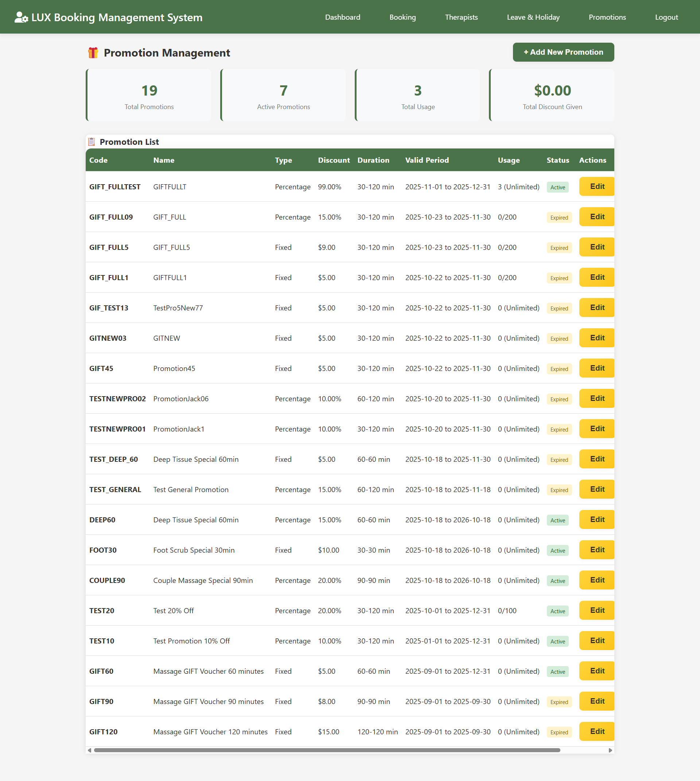Click the user account icon in the header
Screen dimensions: 700x781
coord(20,17)
